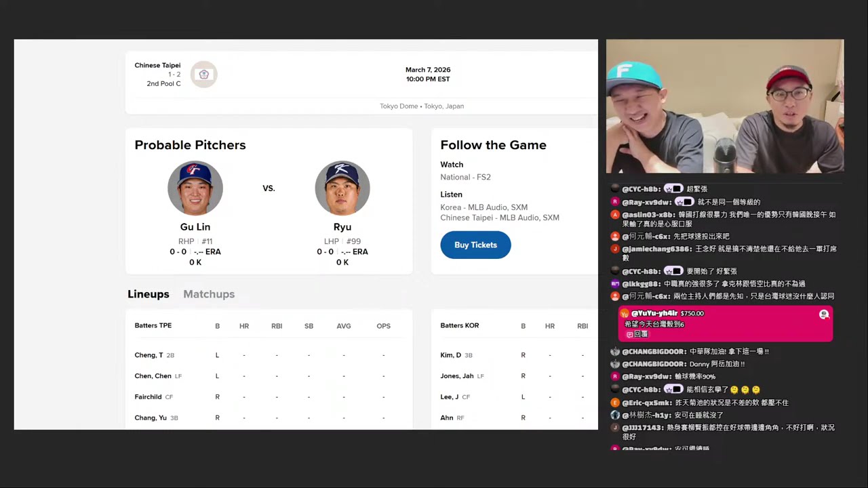
Task: Click the SB column header in TPE table
Action: tap(309, 326)
